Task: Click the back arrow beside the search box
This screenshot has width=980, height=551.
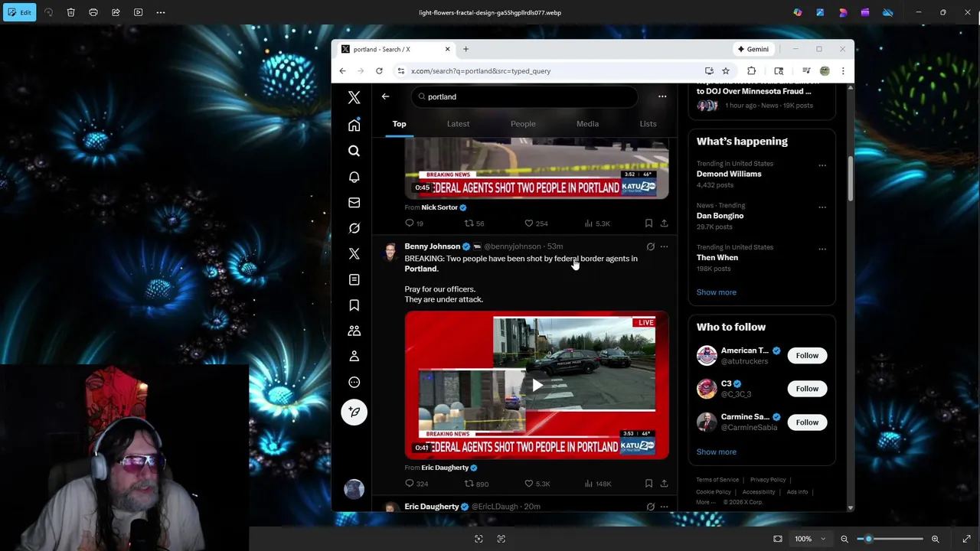Action: tap(385, 96)
